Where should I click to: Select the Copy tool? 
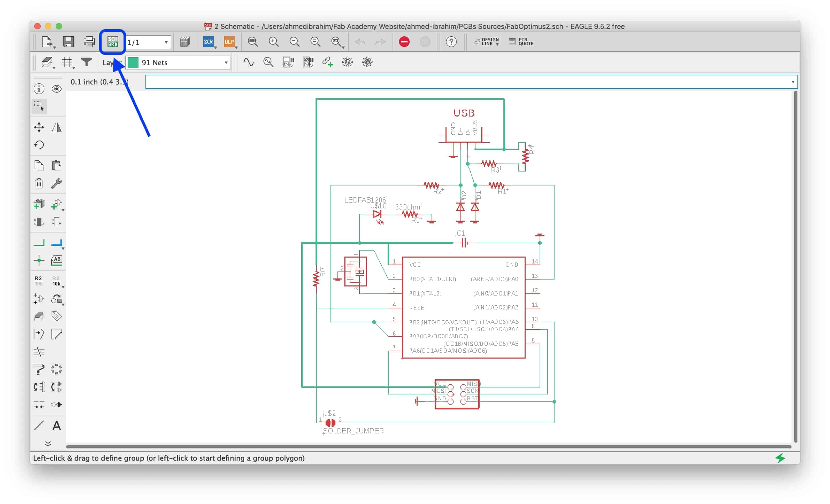39,166
